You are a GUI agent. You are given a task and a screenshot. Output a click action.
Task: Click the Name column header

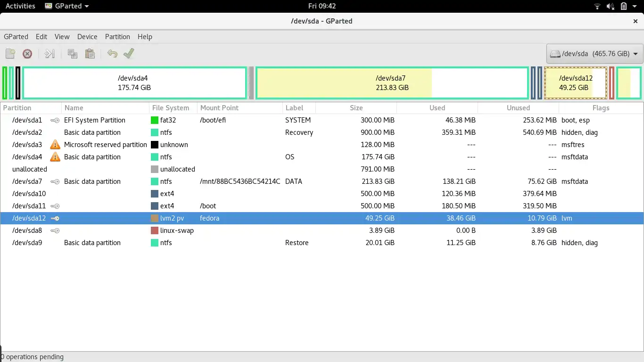click(105, 108)
